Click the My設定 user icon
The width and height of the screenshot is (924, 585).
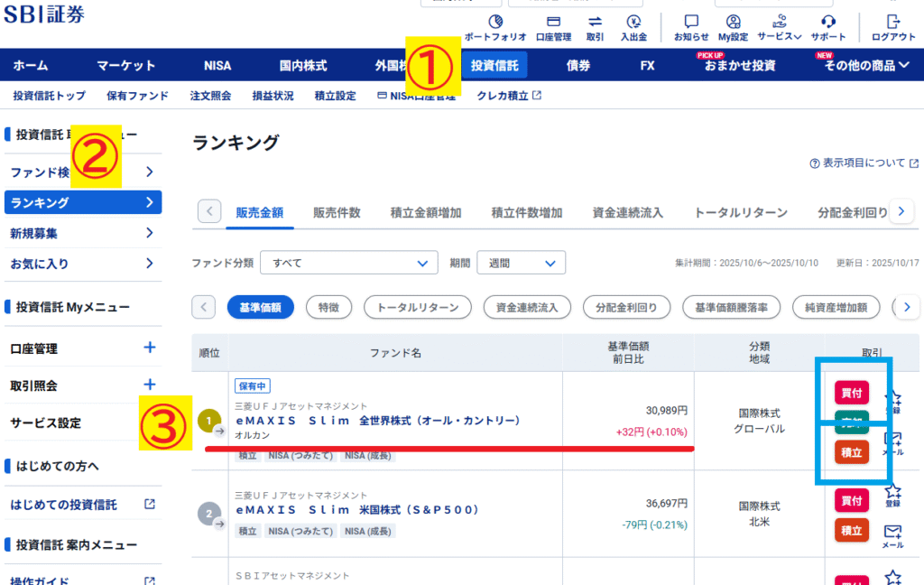pos(733,22)
